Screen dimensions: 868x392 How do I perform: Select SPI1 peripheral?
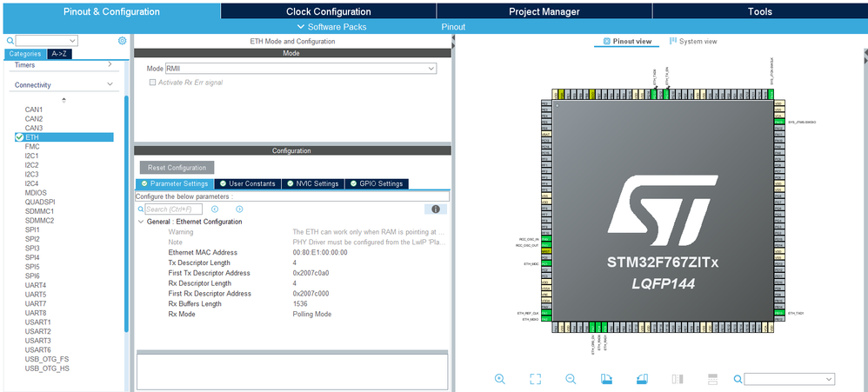(32, 229)
